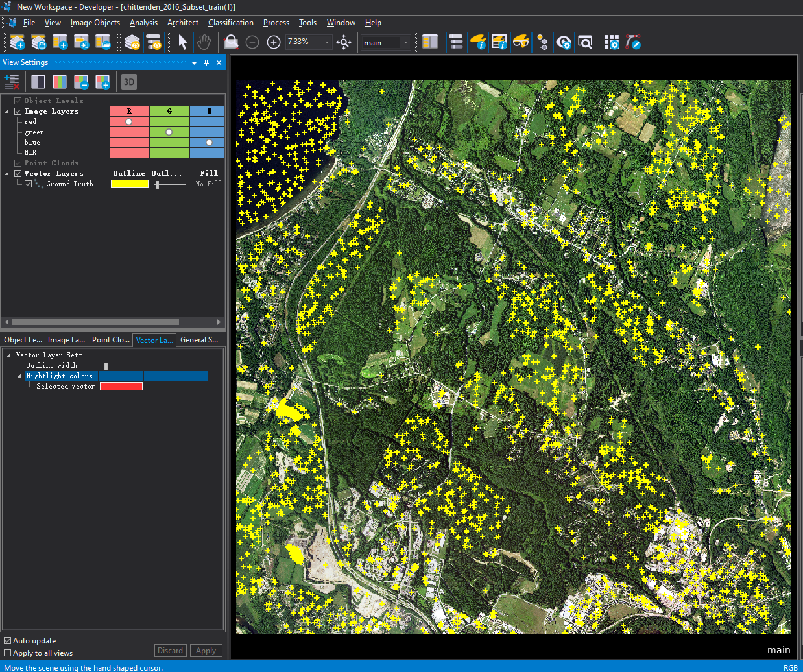Click add/remove layer list icon in View Settings
The image size is (803, 672).
tap(12, 82)
